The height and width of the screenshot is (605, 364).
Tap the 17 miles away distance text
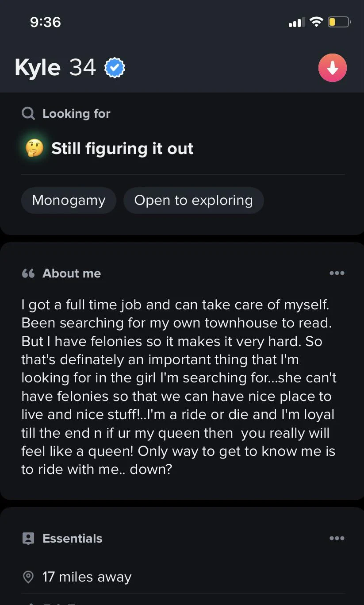[87, 577]
